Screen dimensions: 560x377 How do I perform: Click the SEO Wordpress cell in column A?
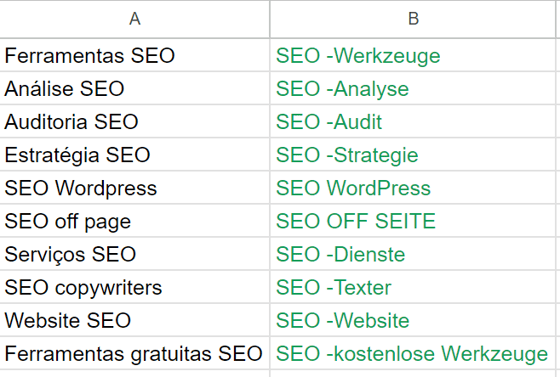pos(135,187)
